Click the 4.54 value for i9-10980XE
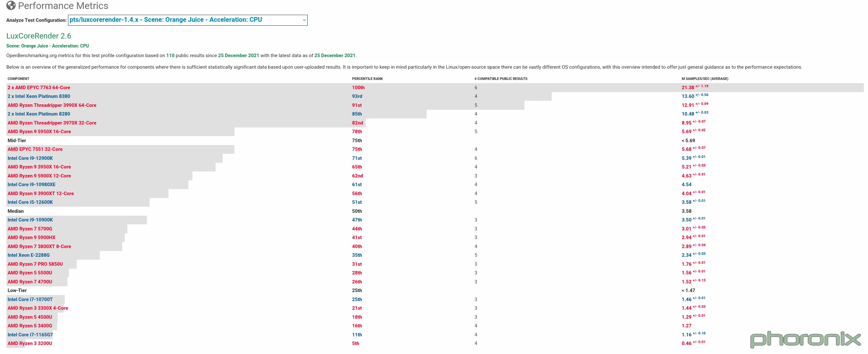The width and height of the screenshot is (868, 354). click(x=686, y=185)
